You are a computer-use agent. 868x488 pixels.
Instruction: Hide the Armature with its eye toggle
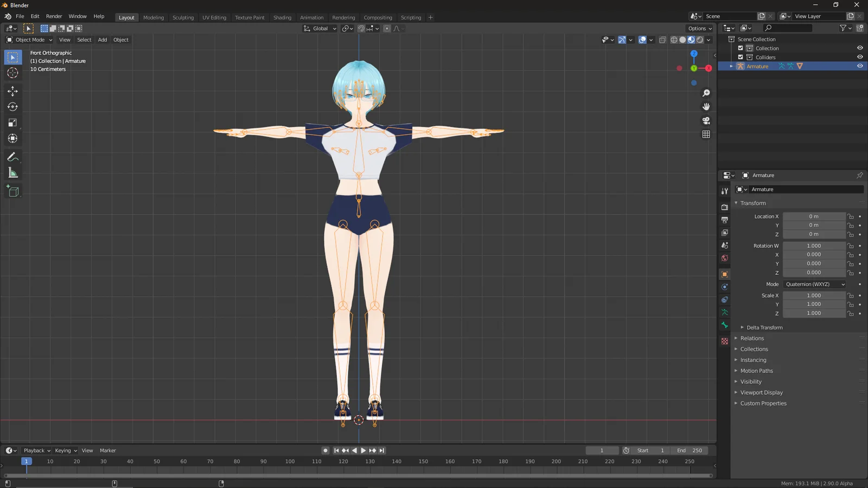click(859, 66)
